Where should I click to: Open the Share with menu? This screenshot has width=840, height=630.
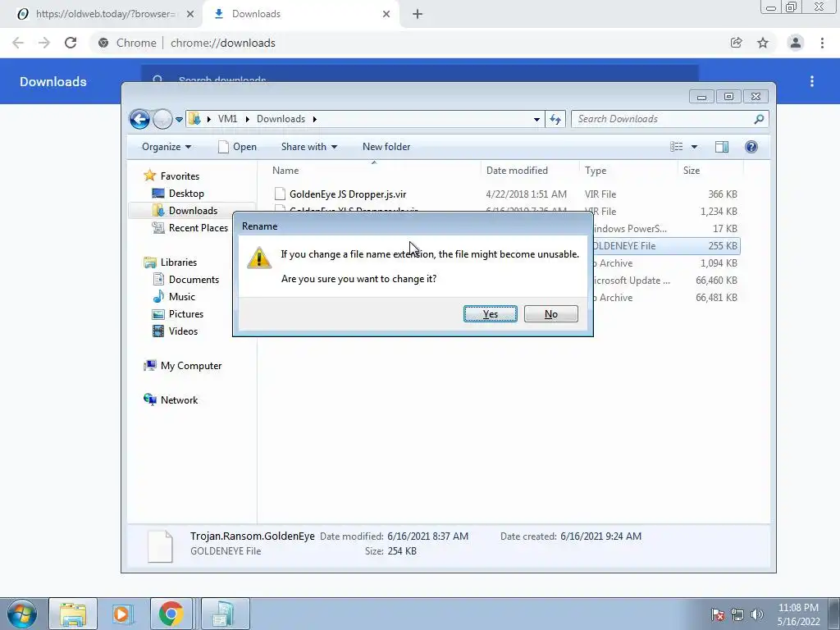pyautogui.click(x=309, y=147)
